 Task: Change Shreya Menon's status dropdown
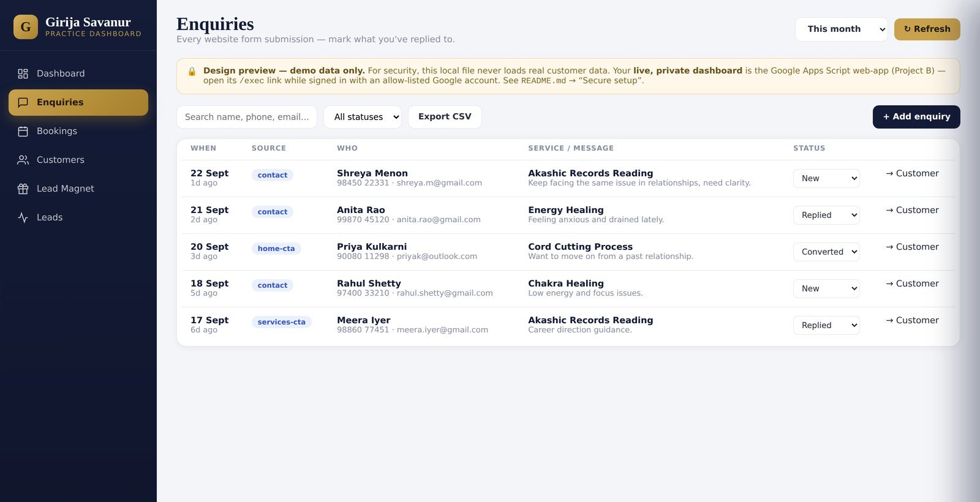pyautogui.click(x=826, y=178)
